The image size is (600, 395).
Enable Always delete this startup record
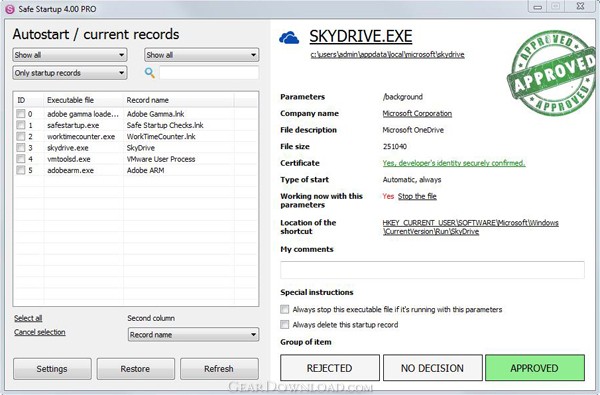point(284,325)
